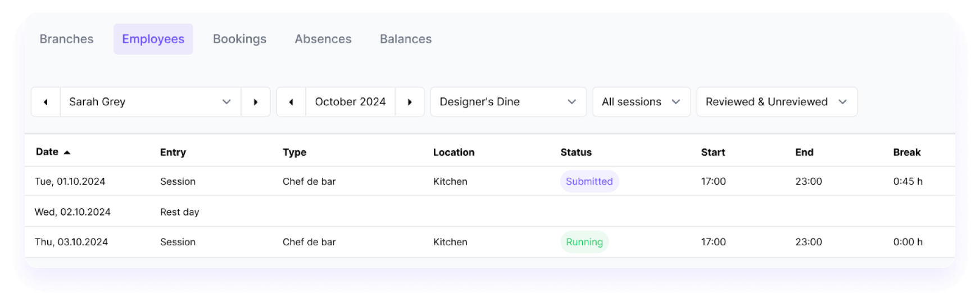
Task: Click the Submitted status badge
Action: (589, 181)
